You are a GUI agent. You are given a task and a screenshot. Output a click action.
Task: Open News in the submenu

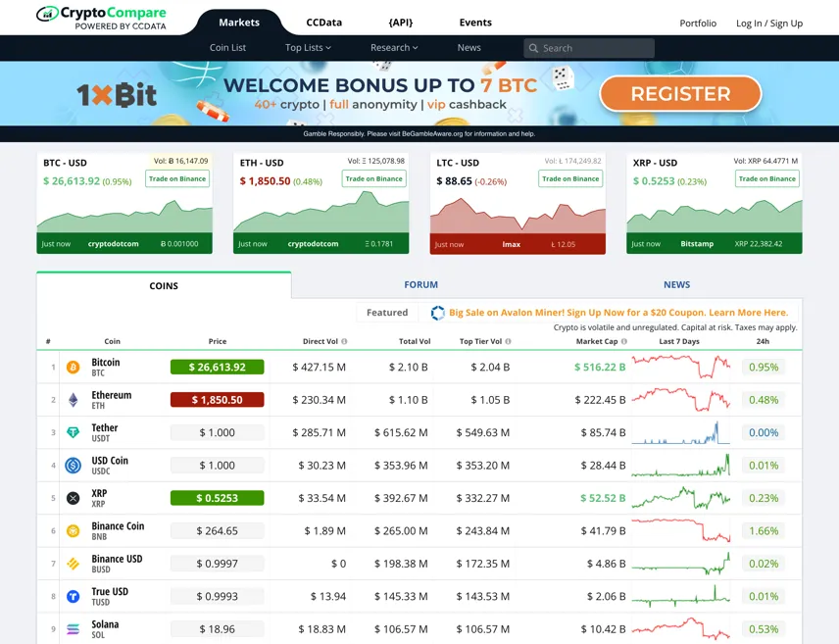click(x=469, y=48)
